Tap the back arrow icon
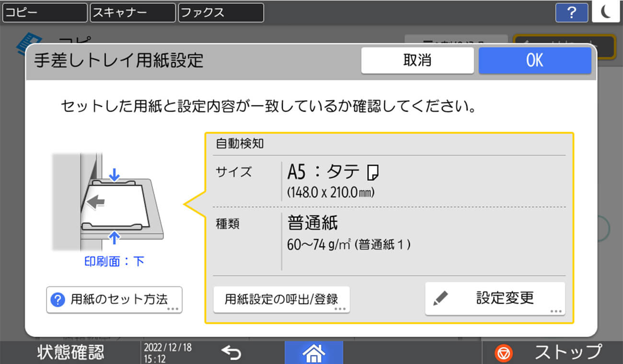This screenshot has width=623, height=364. click(x=232, y=353)
